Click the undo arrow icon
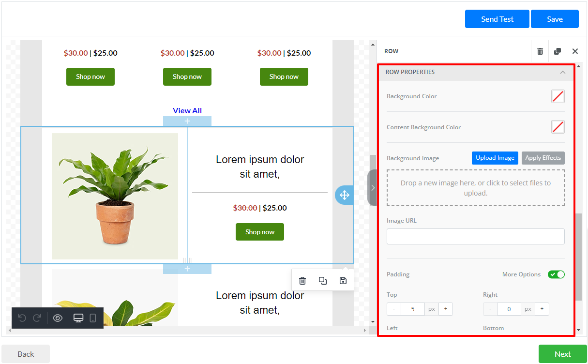The width and height of the screenshot is (588, 364). 22,318
